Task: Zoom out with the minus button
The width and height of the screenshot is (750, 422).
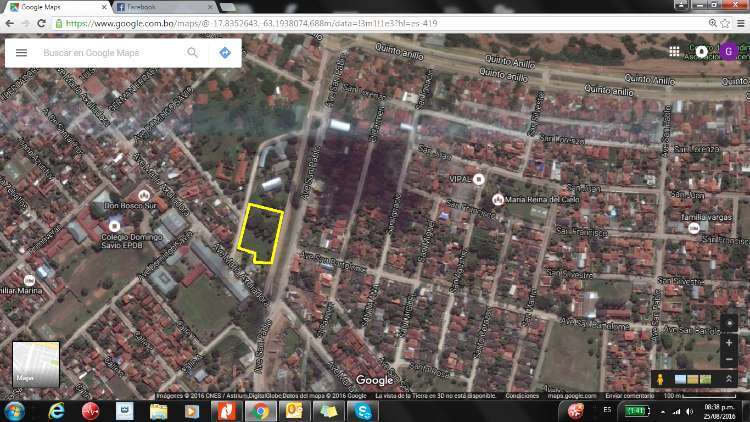Action: click(729, 358)
